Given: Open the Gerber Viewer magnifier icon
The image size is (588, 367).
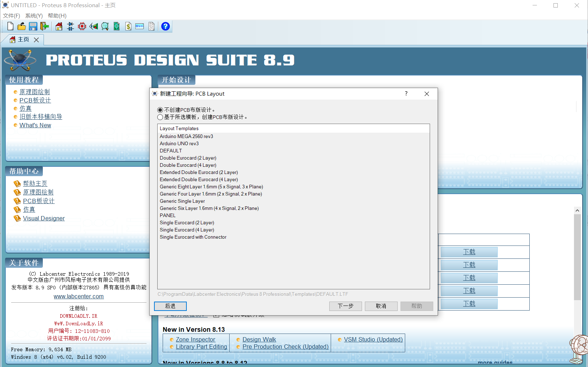Looking at the screenshot, I should click(x=105, y=26).
